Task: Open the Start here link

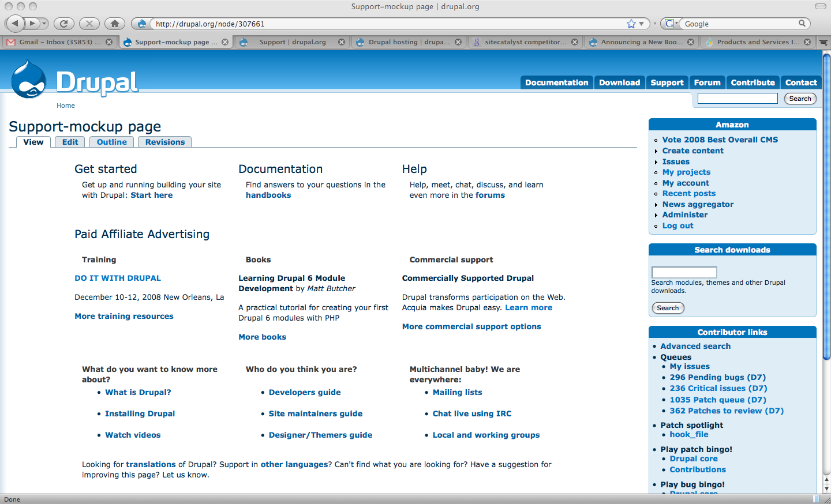Action: [x=151, y=195]
